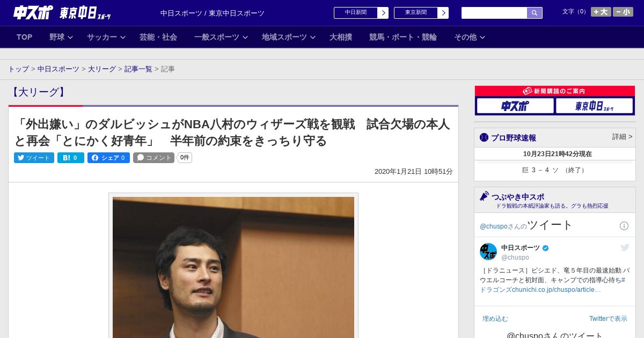Go to TOP in navigation bar

coord(25,37)
